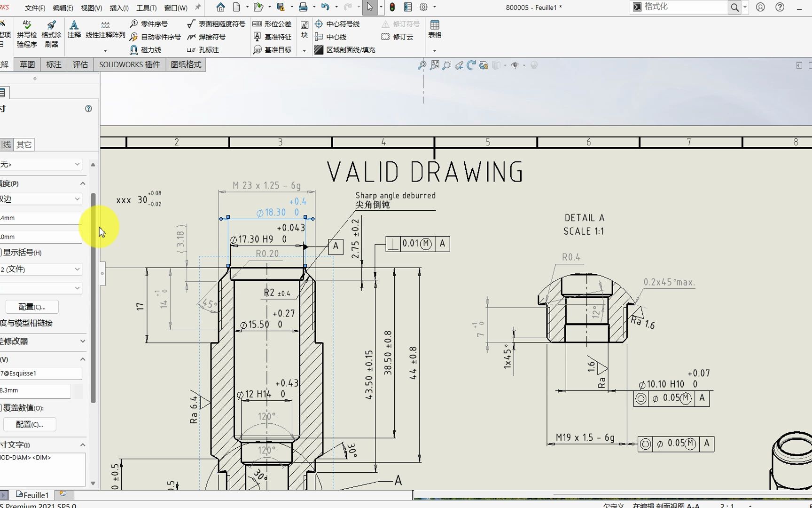Open the Tables tool

pos(435,29)
